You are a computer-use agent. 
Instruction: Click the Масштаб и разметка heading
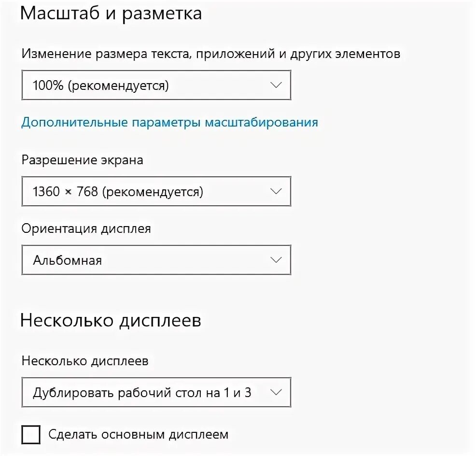click(111, 14)
